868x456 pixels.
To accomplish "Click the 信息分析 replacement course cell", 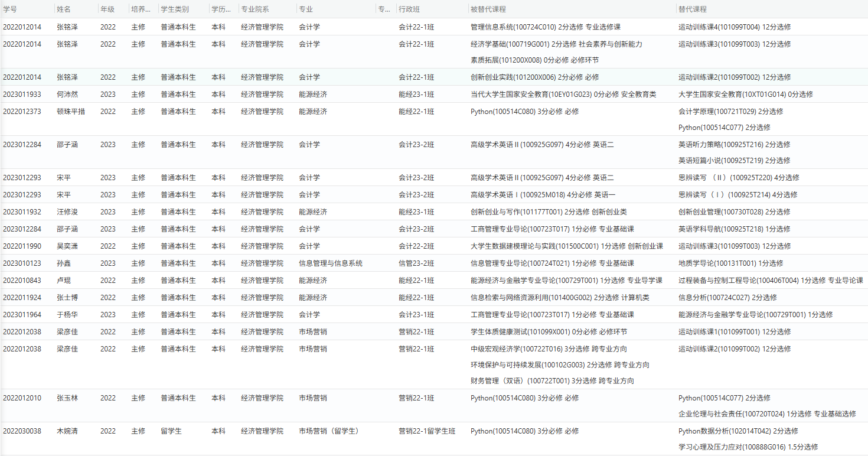I will point(727,298).
